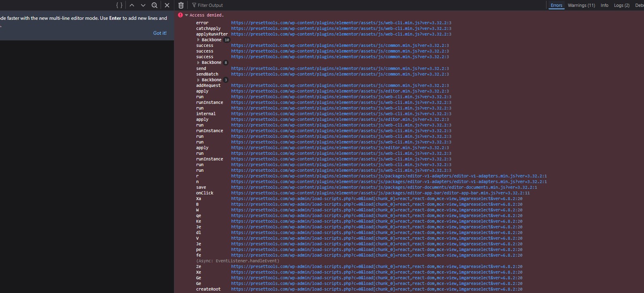Clear console output with the trash icon
The height and width of the screenshot is (293, 644).
(x=181, y=5)
